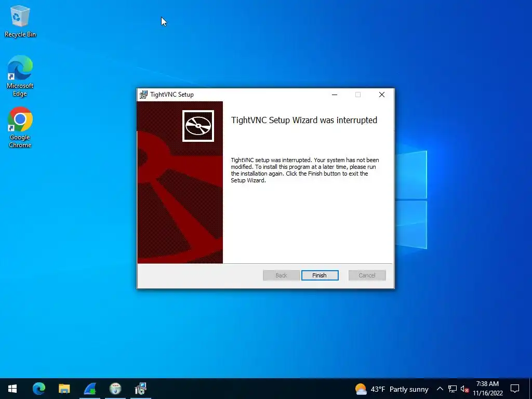Click the disc image in the setup banner
This screenshot has height=399, width=532.
tap(198, 126)
